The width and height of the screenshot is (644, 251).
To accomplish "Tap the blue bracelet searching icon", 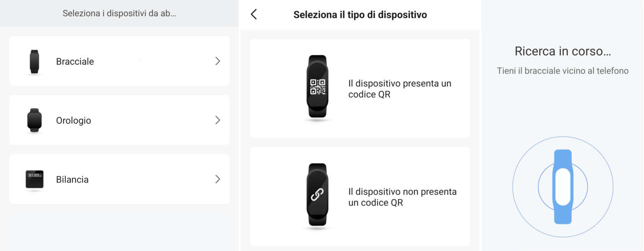I will [x=563, y=187].
